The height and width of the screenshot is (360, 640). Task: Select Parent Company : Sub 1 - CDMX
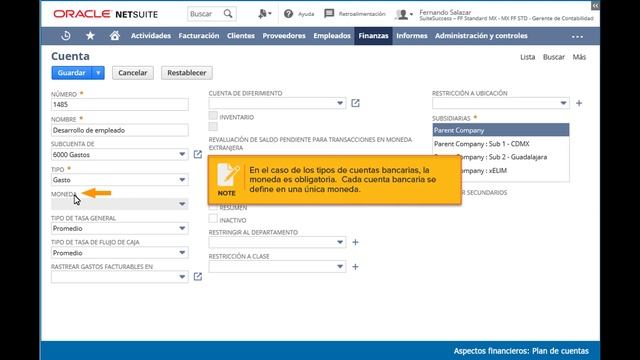501,144
